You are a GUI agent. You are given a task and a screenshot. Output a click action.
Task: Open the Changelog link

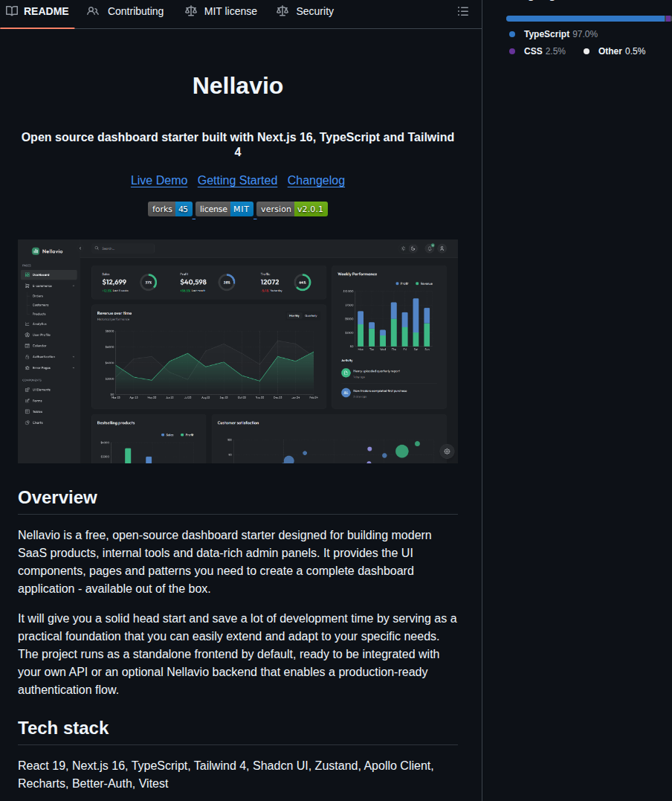click(x=316, y=180)
